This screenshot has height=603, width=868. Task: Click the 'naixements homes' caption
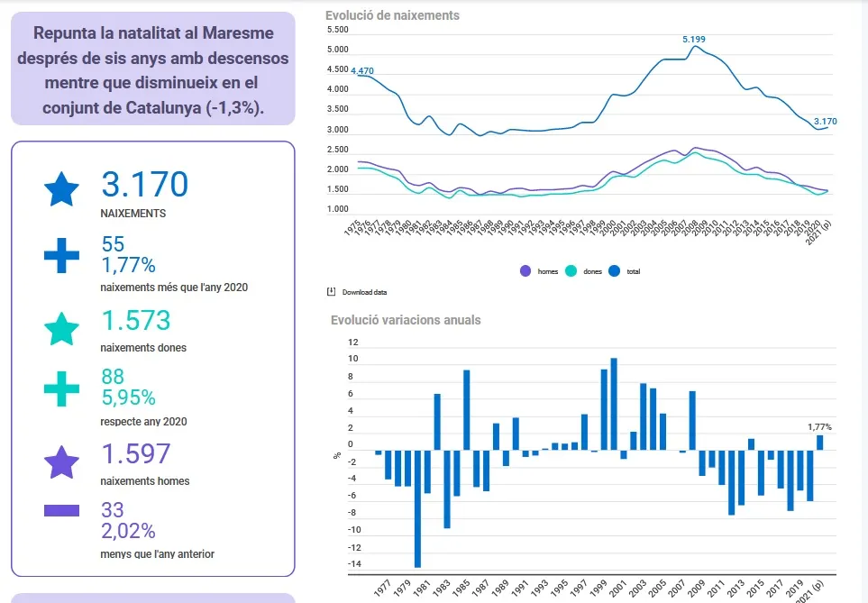pyautogui.click(x=144, y=481)
